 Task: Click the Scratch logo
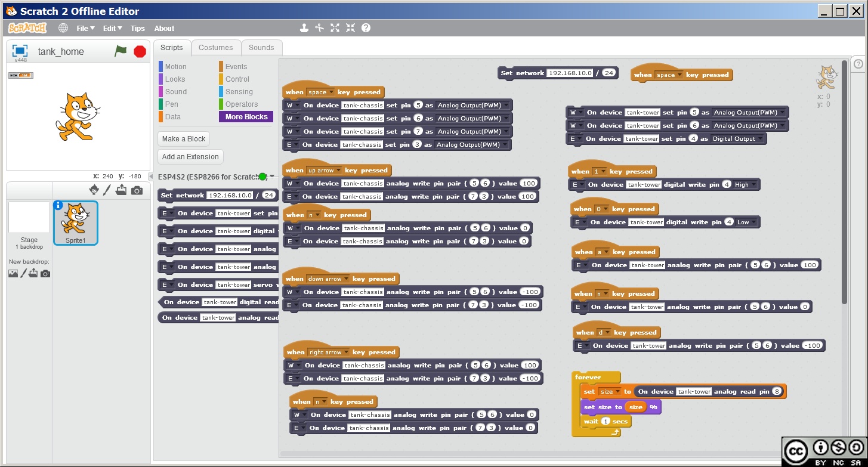coord(27,28)
